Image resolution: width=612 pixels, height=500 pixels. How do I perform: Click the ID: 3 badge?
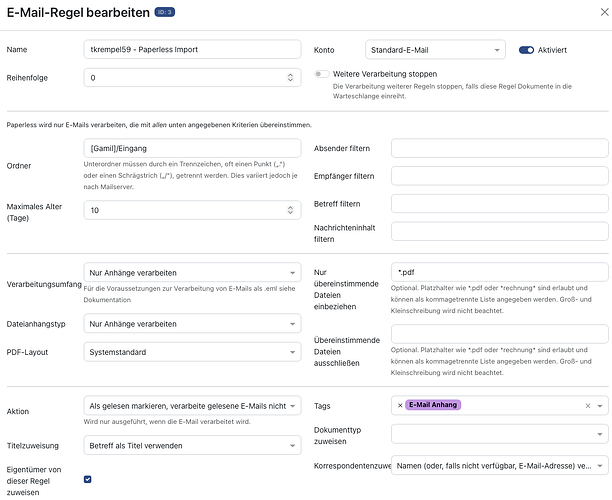point(165,12)
